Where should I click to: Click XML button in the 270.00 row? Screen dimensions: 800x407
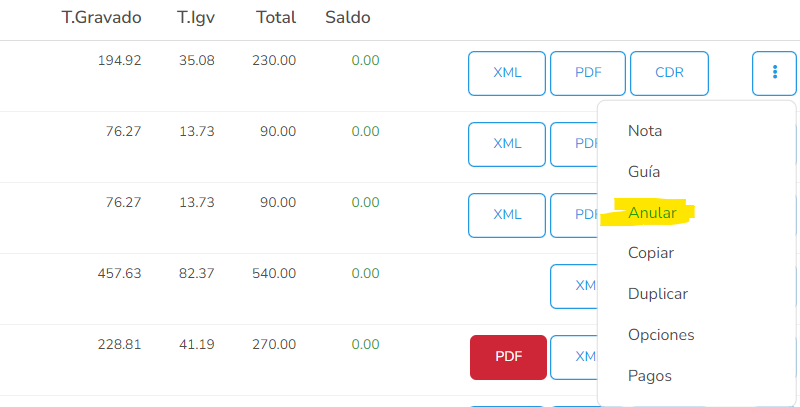point(574,357)
